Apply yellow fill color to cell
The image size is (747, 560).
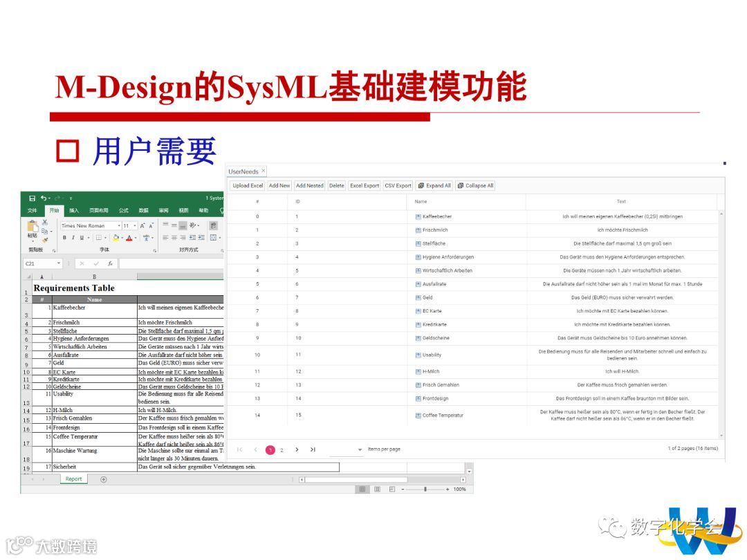pos(116,238)
